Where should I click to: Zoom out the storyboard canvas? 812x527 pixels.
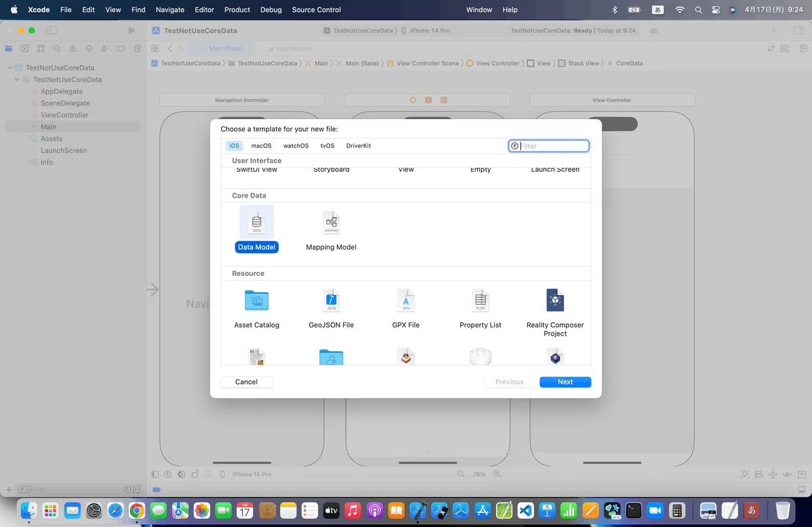(461, 474)
